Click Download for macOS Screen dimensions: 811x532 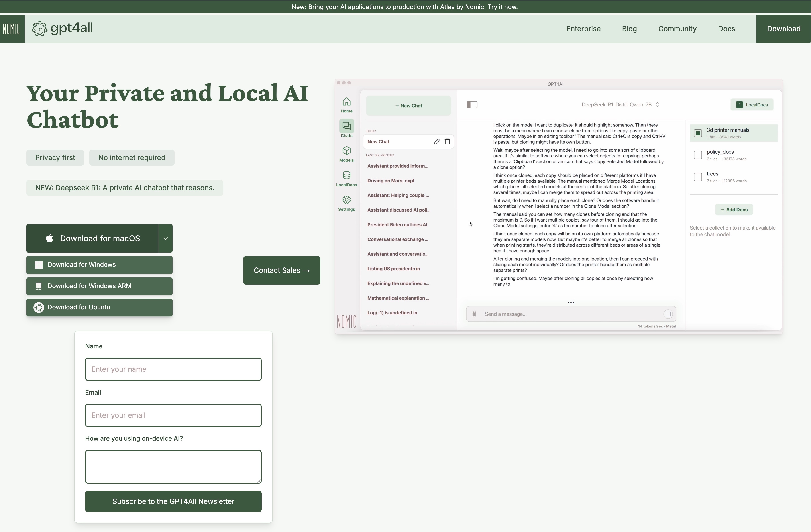coord(92,239)
